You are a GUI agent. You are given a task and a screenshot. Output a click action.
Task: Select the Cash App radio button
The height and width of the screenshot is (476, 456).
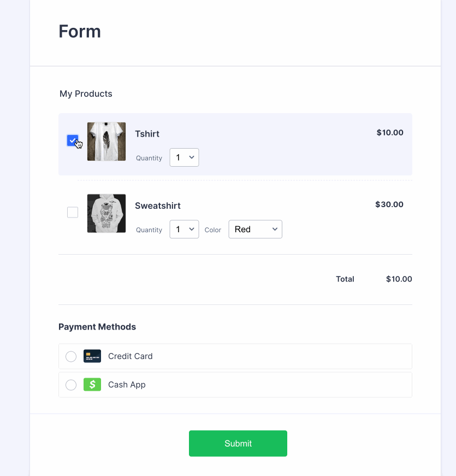(x=71, y=385)
